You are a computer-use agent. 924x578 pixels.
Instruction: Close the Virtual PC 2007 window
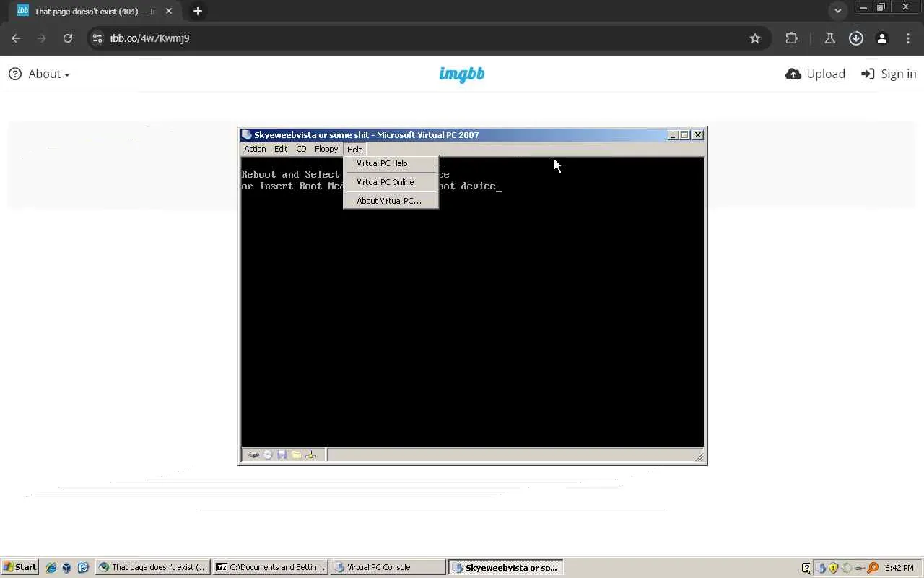(x=698, y=135)
